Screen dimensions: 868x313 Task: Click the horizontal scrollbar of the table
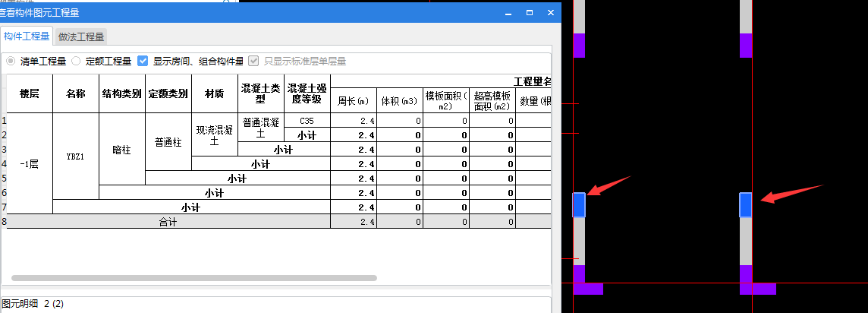coord(193,278)
